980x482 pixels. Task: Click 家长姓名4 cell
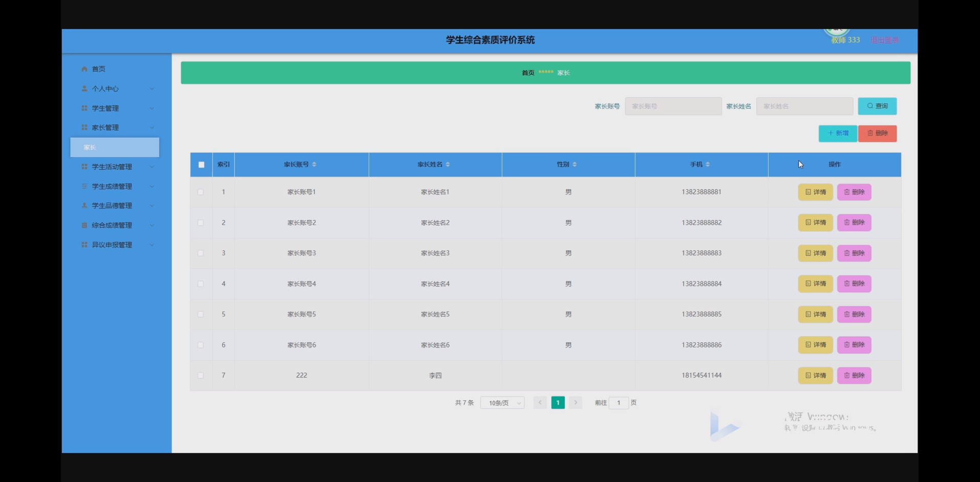[435, 284]
